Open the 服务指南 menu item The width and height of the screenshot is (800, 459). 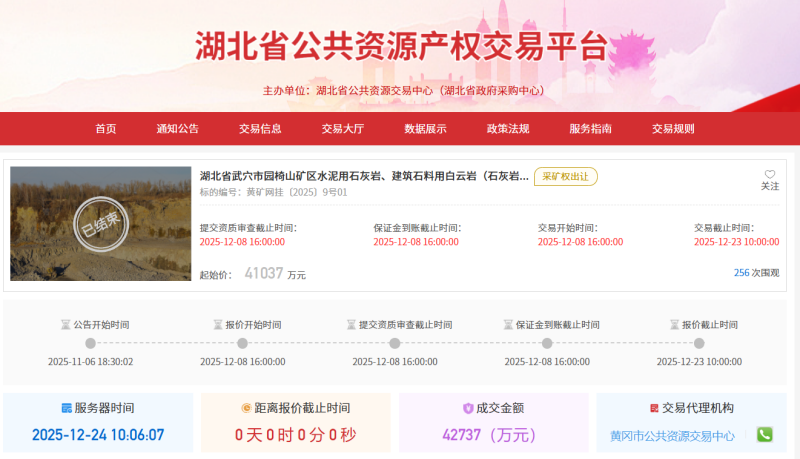(x=590, y=128)
